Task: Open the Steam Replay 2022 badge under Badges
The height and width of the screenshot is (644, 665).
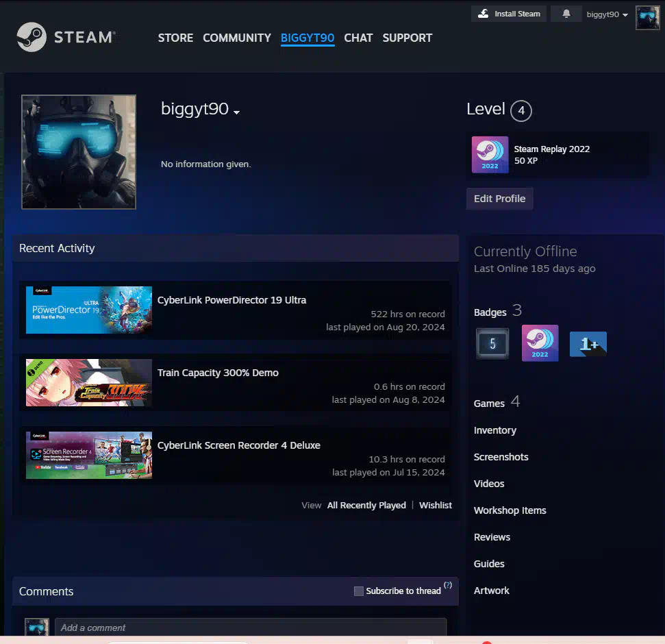Action: point(540,343)
